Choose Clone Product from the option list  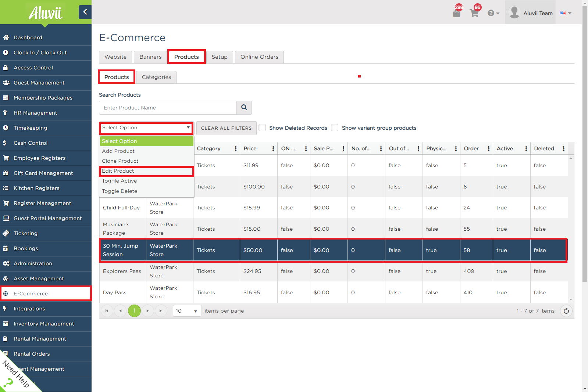(x=147, y=161)
